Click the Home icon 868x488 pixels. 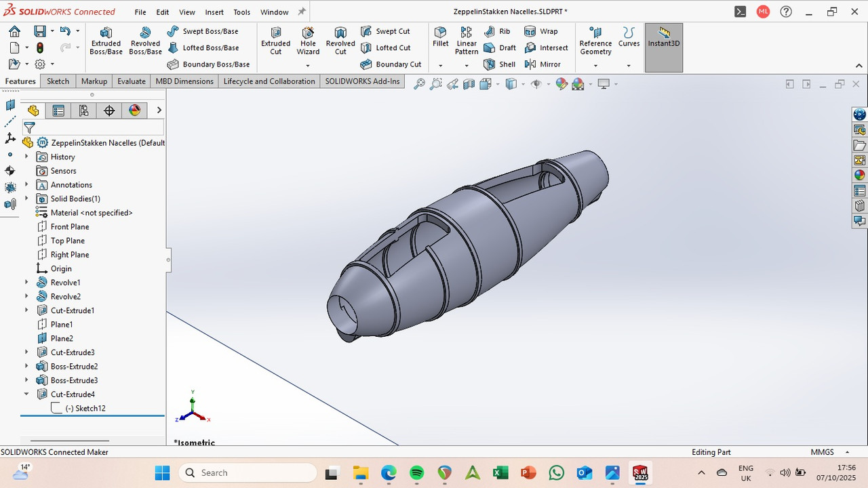pyautogui.click(x=14, y=31)
